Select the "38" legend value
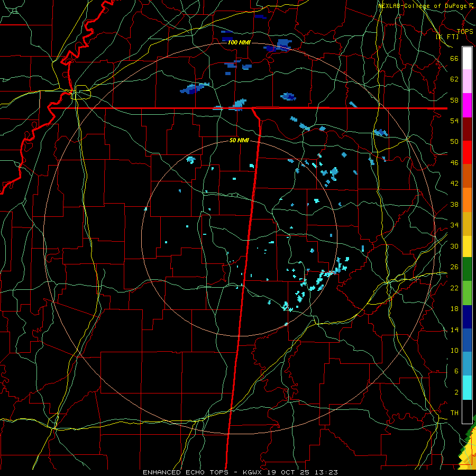Viewport: 476px width, 476px height. (454, 204)
